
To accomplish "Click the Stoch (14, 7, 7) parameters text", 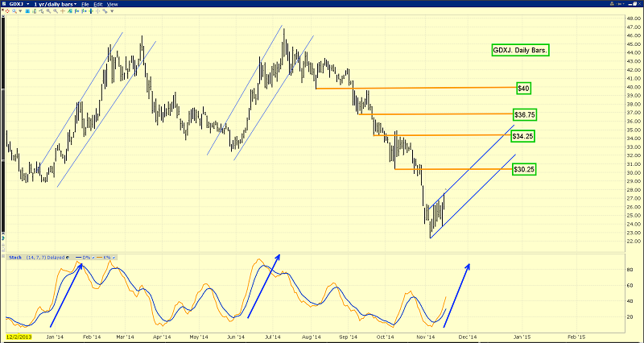I will point(36,258).
